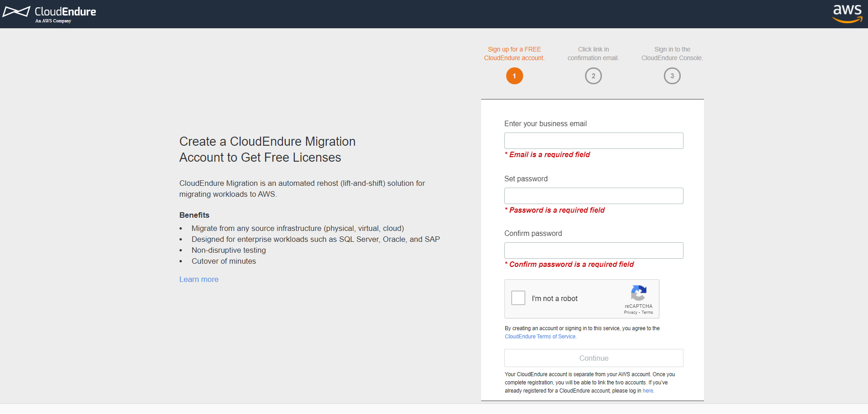Click the CloudEndure logo in header
The image size is (868, 414).
tap(49, 14)
